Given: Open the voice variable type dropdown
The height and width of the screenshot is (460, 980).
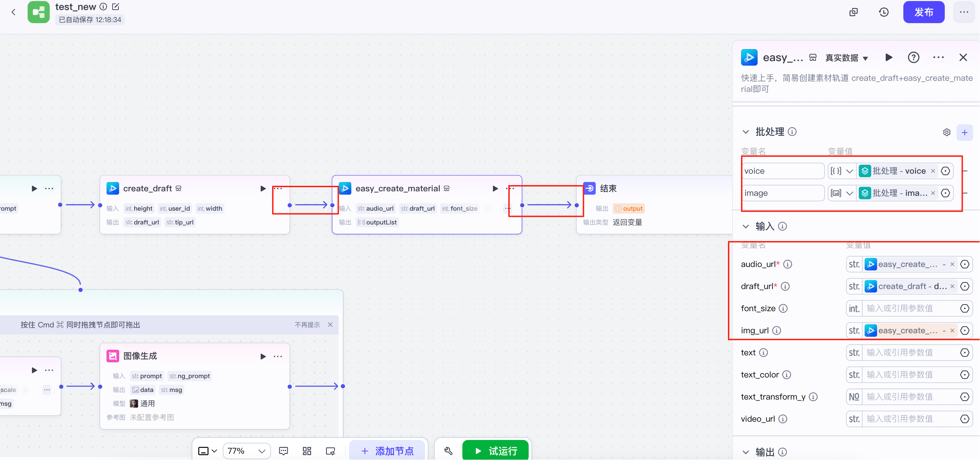Looking at the screenshot, I should click(842, 171).
